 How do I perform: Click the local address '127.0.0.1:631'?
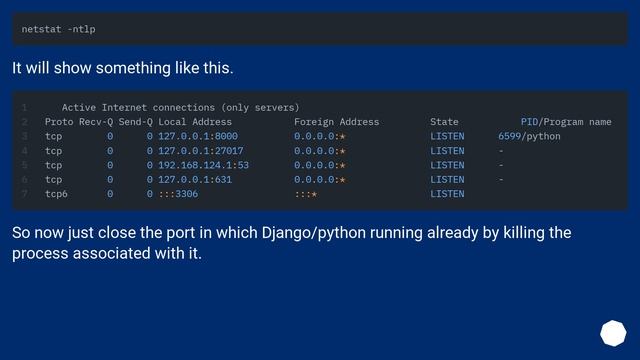coord(195,179)
